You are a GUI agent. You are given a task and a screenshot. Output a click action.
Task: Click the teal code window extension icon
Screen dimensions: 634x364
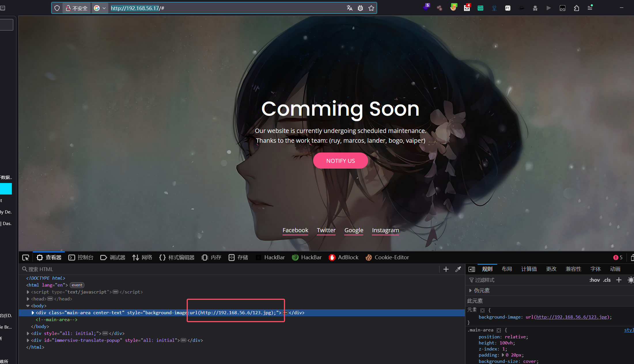[480, 8]
